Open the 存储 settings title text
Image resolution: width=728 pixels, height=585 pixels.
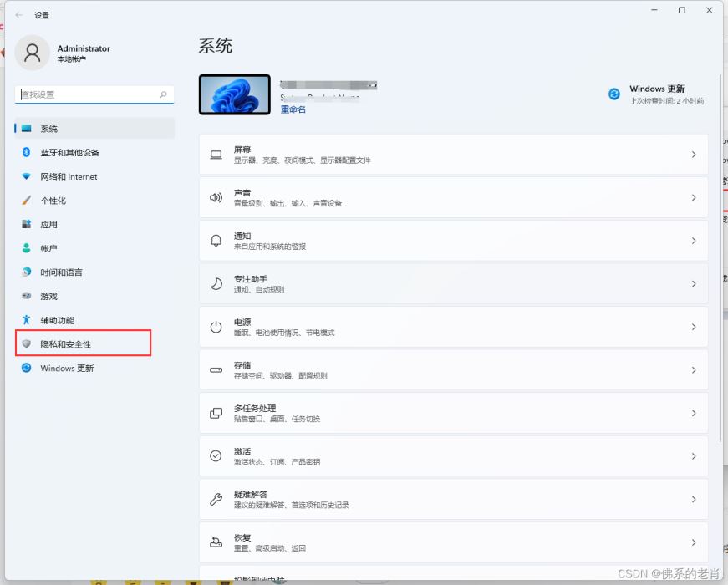pyautogui.click(x=242, y=365)
